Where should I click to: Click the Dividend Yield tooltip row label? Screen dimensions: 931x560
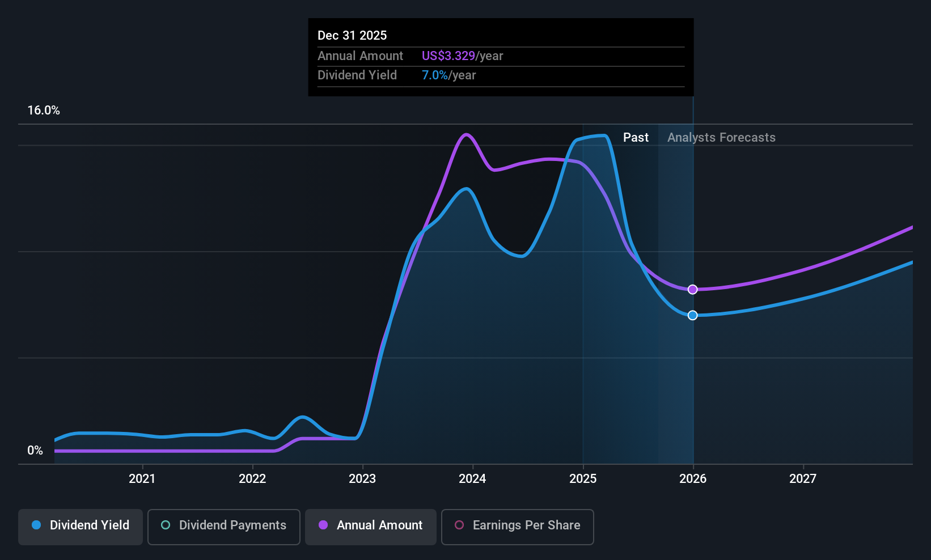357,75
